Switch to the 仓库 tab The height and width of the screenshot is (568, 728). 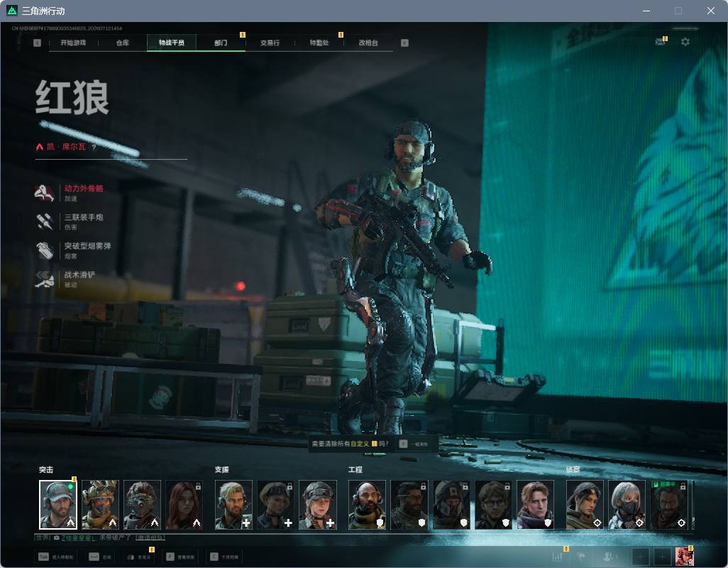[123, 43]
